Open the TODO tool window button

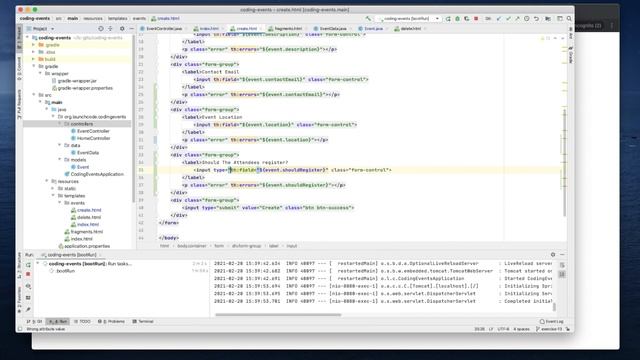pyautogui.click(x=82, y=322)
